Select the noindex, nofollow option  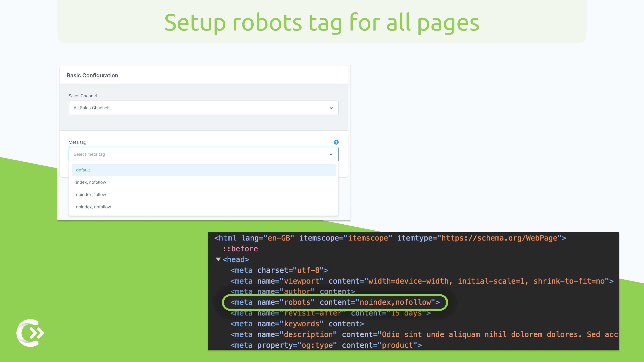[x=203, y=207]
